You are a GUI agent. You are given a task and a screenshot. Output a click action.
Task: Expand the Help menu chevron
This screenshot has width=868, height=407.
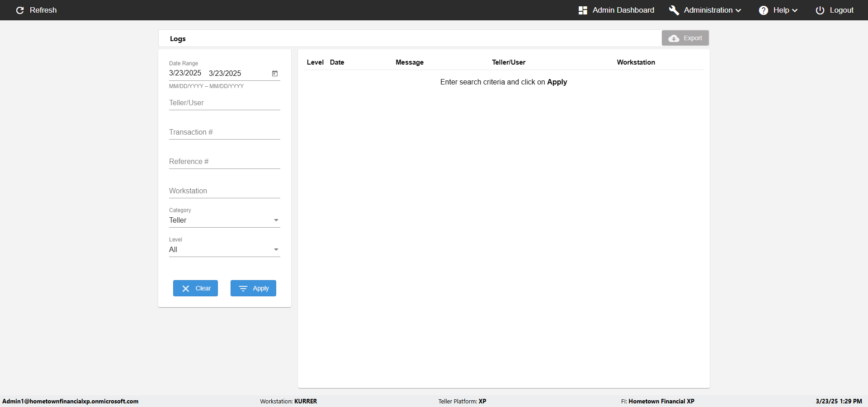coord(795,10)
